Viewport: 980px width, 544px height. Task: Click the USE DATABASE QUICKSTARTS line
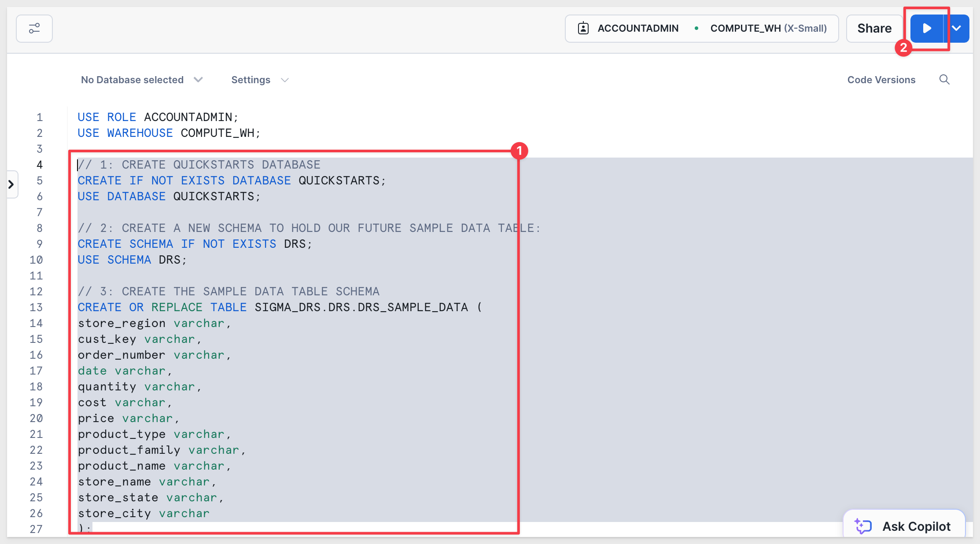[169, 196]
